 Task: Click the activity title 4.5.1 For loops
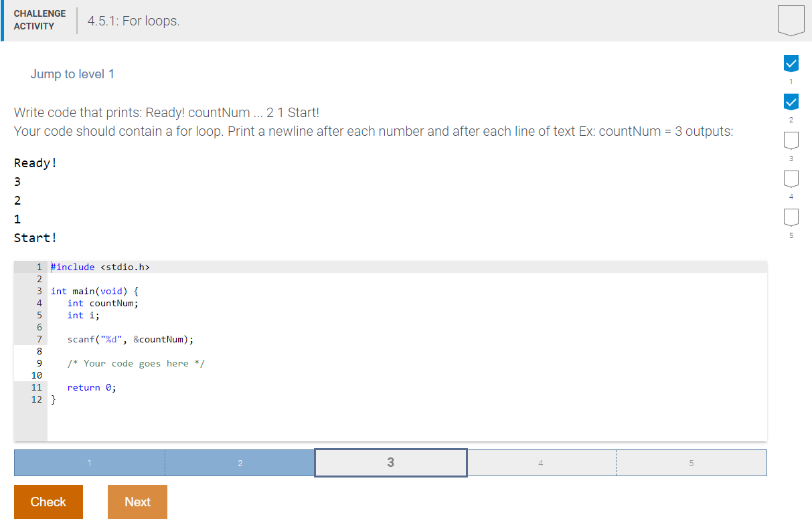[133, 21]
